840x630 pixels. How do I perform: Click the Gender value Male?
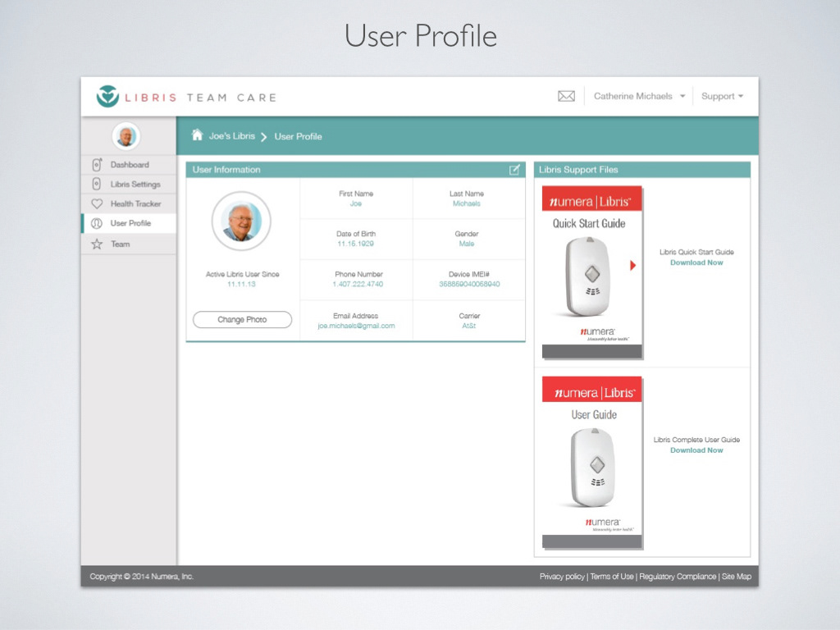(467, 244)
